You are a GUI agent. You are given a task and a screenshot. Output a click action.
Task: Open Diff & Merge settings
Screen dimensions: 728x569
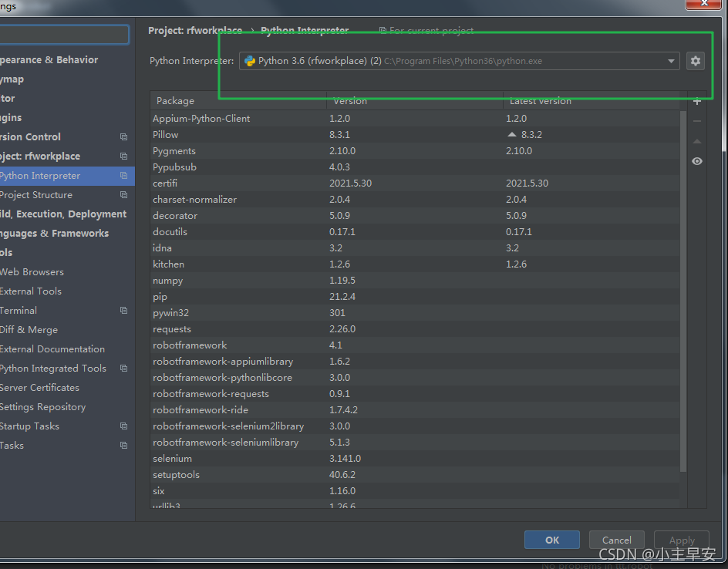click(x=29, y=329)
